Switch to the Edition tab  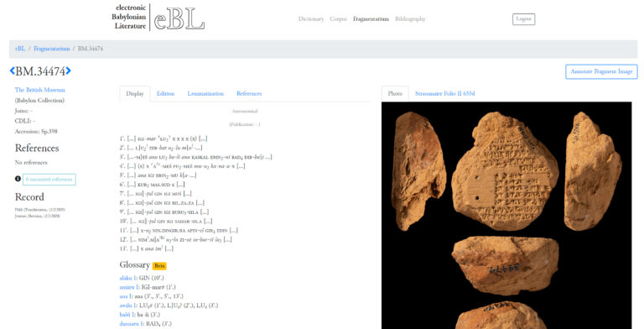pos(165,94)
